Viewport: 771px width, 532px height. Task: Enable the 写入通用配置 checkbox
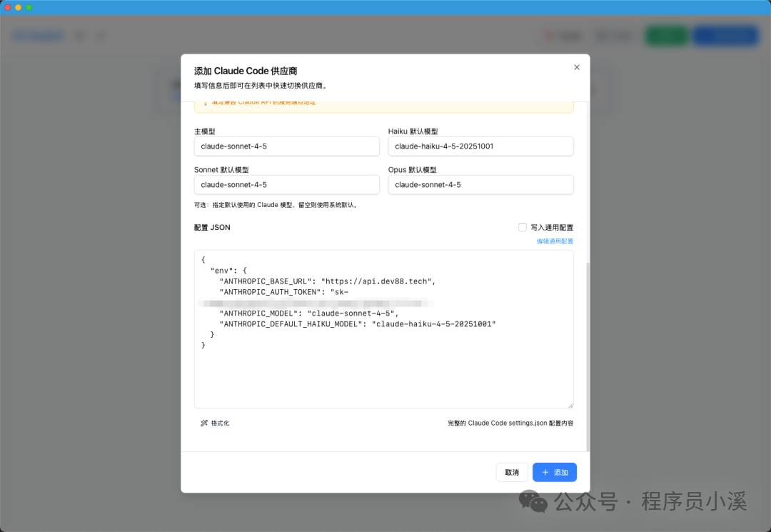pos(522,226)
